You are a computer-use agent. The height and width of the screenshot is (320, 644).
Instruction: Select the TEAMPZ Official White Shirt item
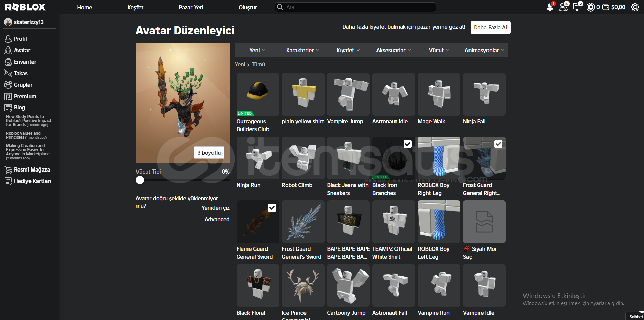pos(394,222)
